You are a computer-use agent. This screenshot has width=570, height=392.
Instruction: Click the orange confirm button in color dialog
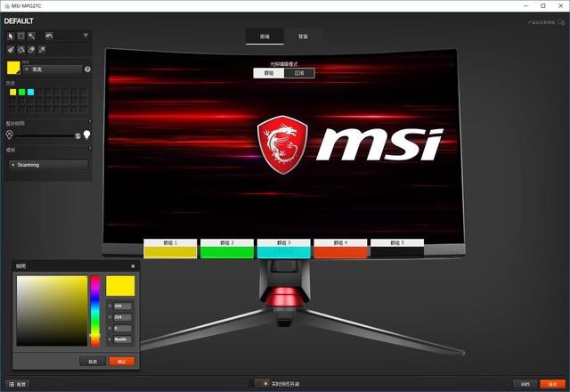tap(122, 361)
